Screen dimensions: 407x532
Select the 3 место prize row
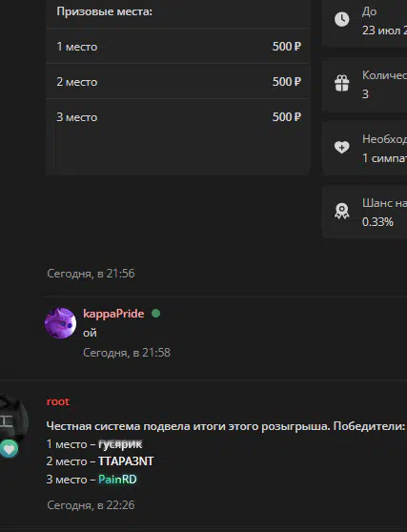177,116
